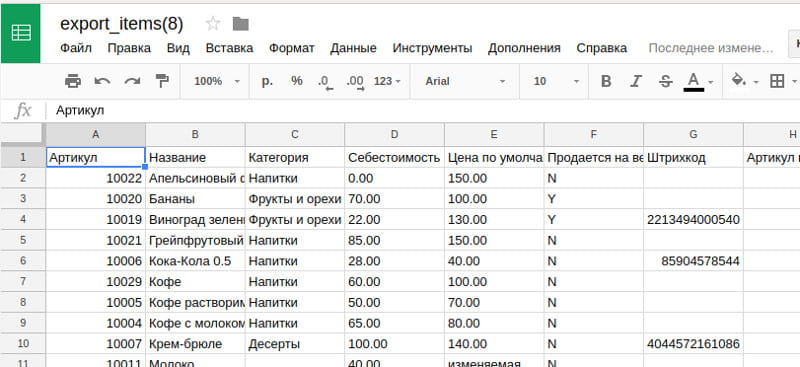Open the font size 10 dropdown

click(556, 81)
